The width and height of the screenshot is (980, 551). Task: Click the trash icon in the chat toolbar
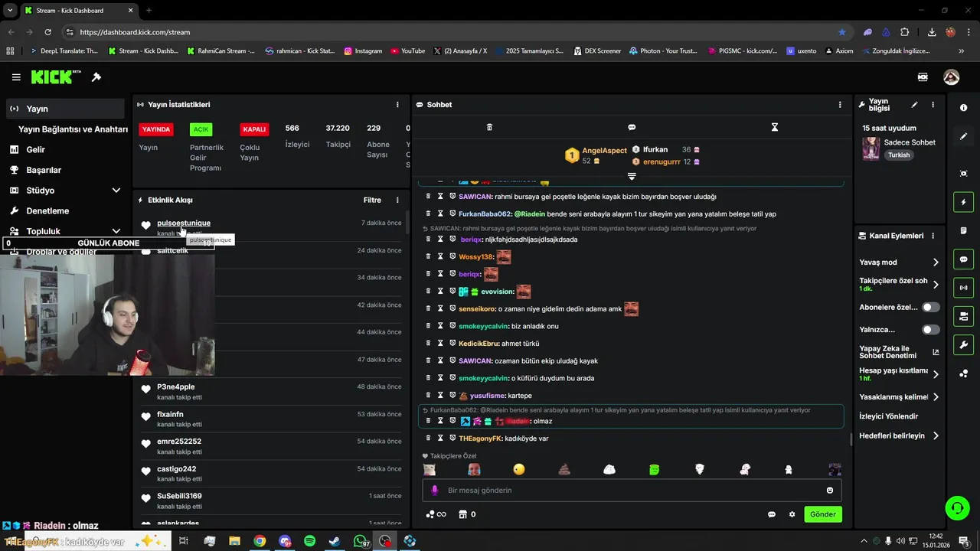coord(490,127)
